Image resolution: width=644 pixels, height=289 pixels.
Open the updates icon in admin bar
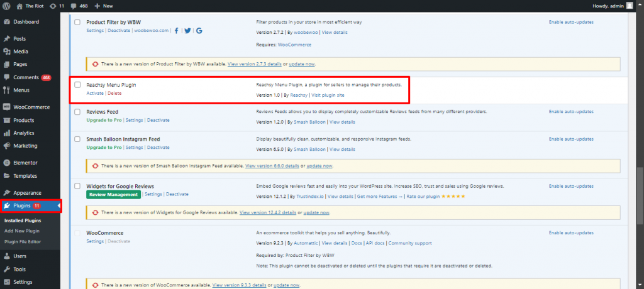[52, 6]
